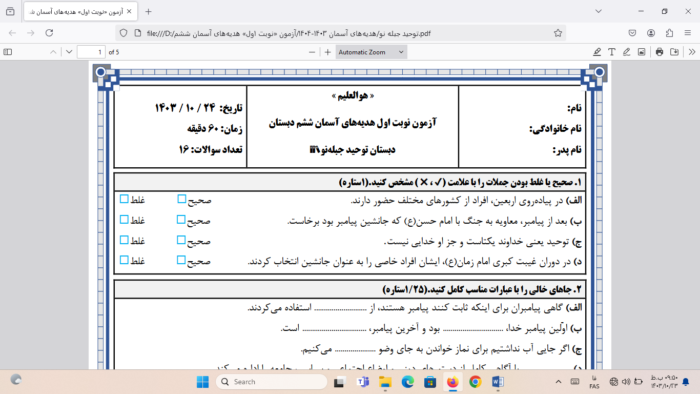Open a new browser tab
The height and width of the screenshot is (394, 700).
pos(148,12)
